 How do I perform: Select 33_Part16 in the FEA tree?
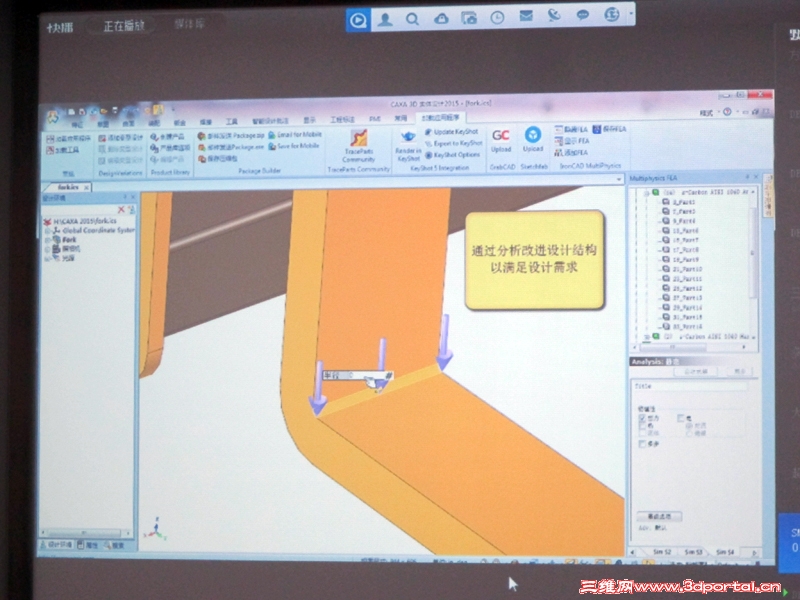[x=687, y=327]
